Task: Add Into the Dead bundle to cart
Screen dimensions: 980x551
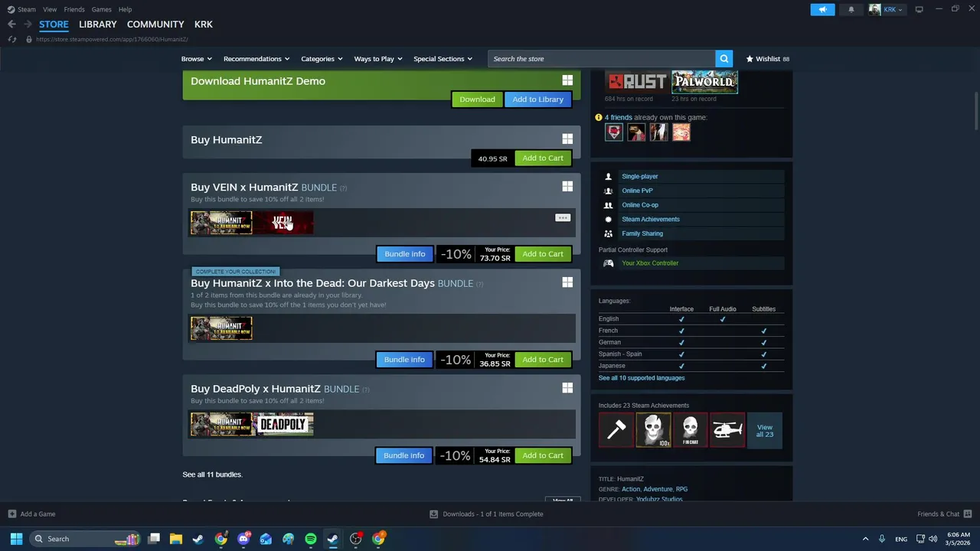Action: (x=543, y=360)
